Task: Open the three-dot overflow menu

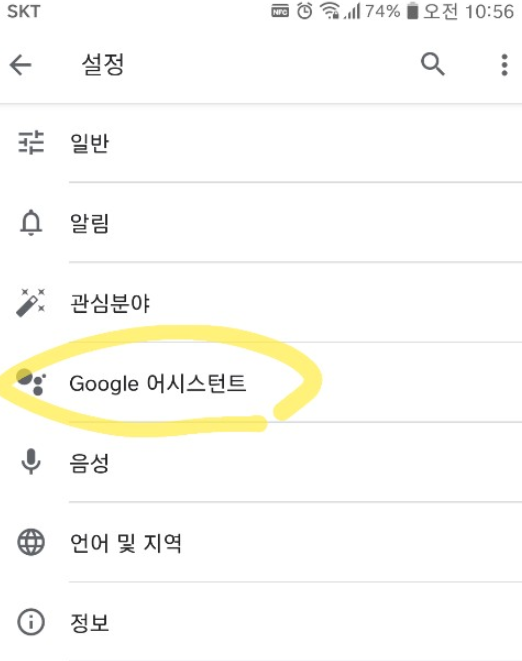Action: click(x=504, y=65)
